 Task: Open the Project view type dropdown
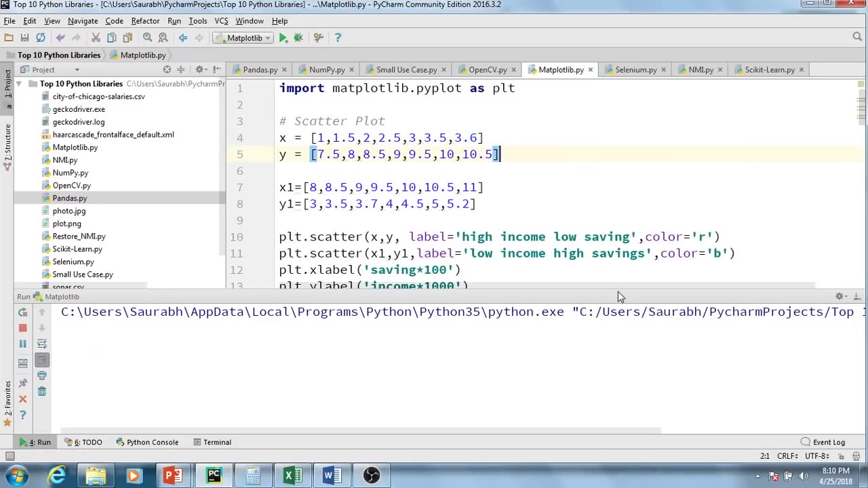point(77,70)
